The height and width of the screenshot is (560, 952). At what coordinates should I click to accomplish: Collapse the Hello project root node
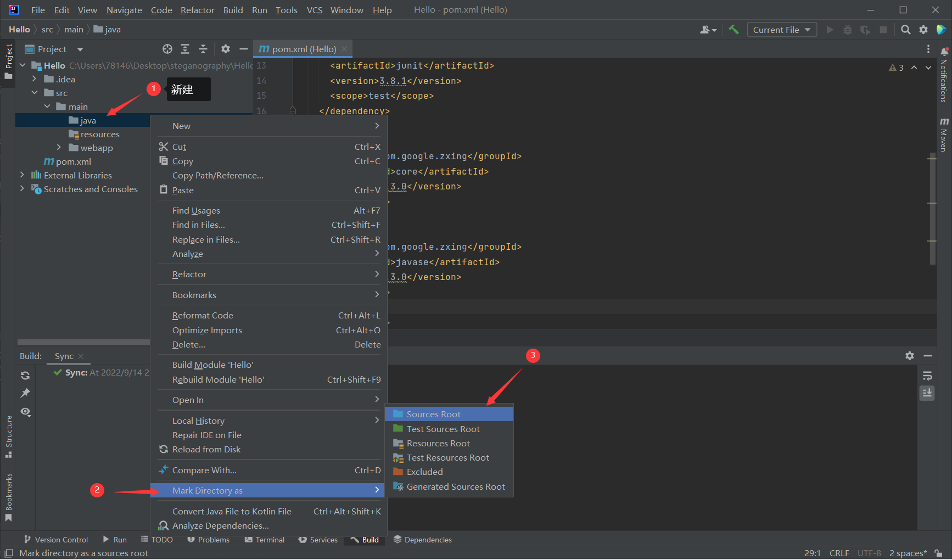[x=23, y=65]
